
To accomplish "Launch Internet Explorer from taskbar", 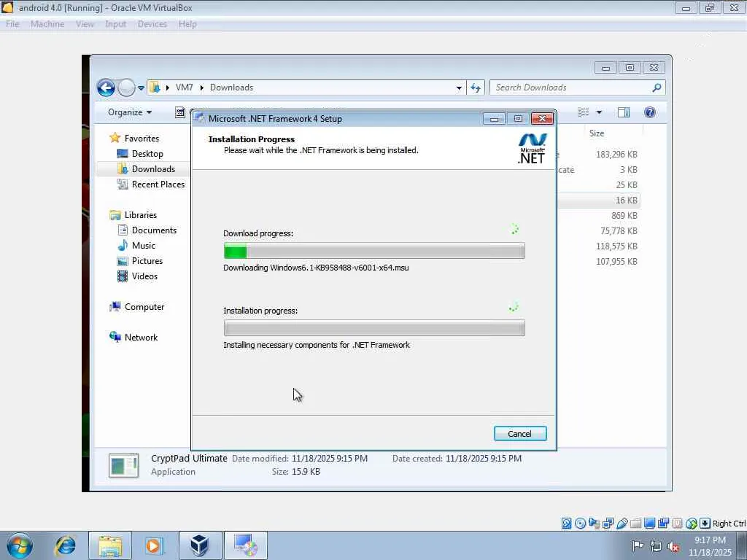I will click(x=65, y=545).
